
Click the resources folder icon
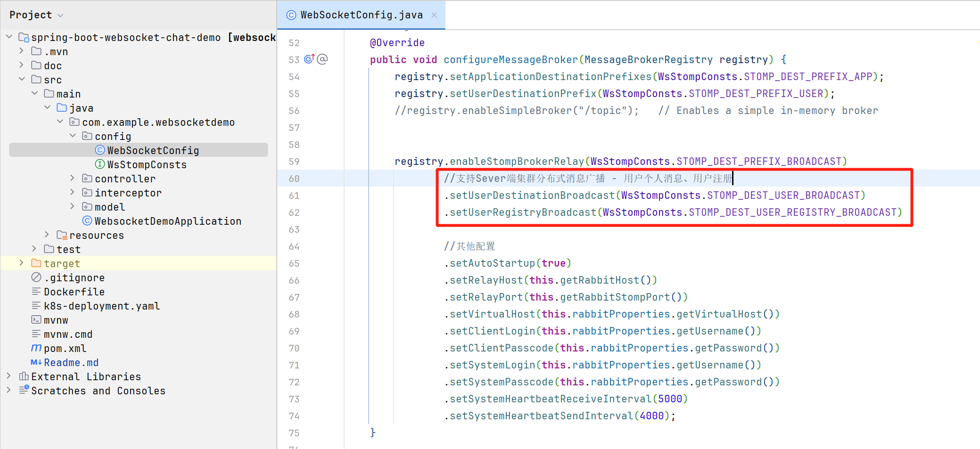pyautogui.click(x=62, y=235)
